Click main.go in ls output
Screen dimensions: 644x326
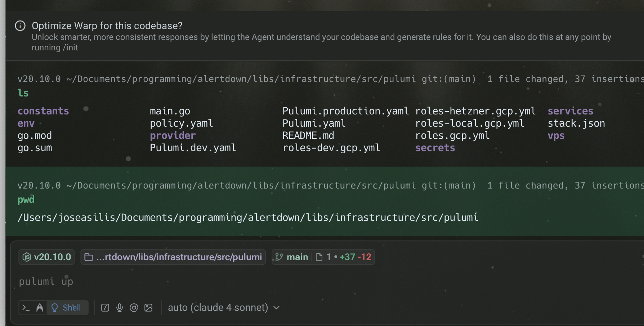tap(170, 111)
